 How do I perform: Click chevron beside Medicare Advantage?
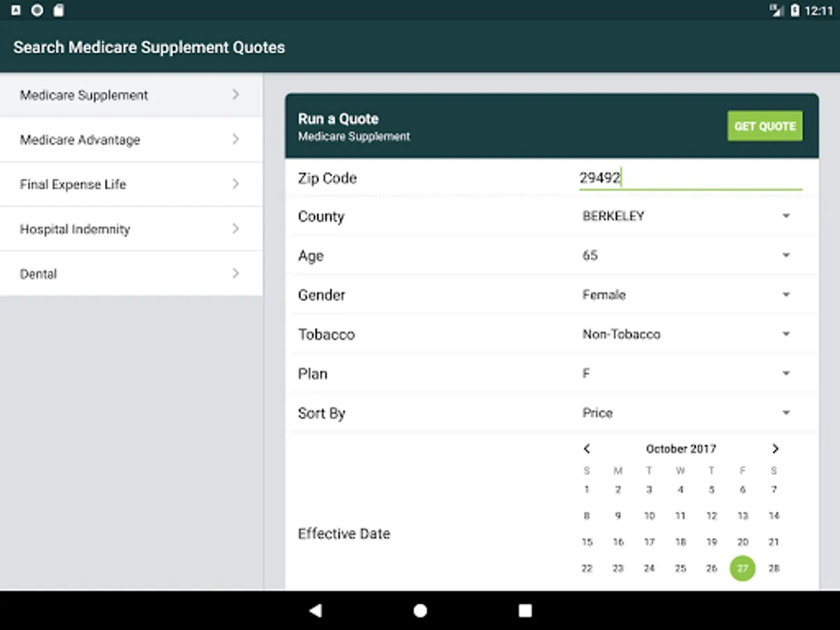[x=236, y=139]
